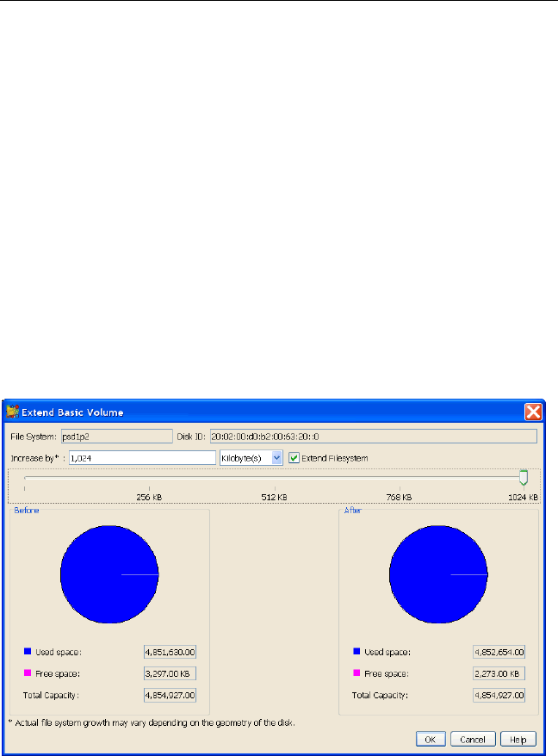
Task: Click the magenta Free space swatch under After
Action: (356, 672)
